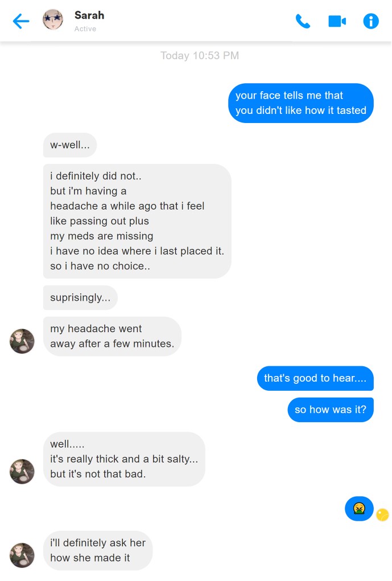The width and height of the screenshot is (392, 581).
Task: Select the "w-well..." message bubble
Action: 70,145
